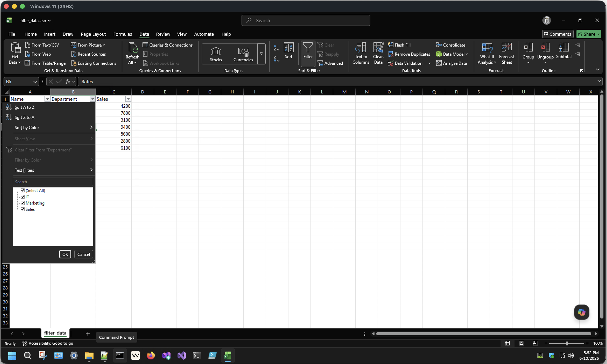This screenshot has width=607, height=364.
Task: Open Consolidate tool
Action: coord(451,45)
